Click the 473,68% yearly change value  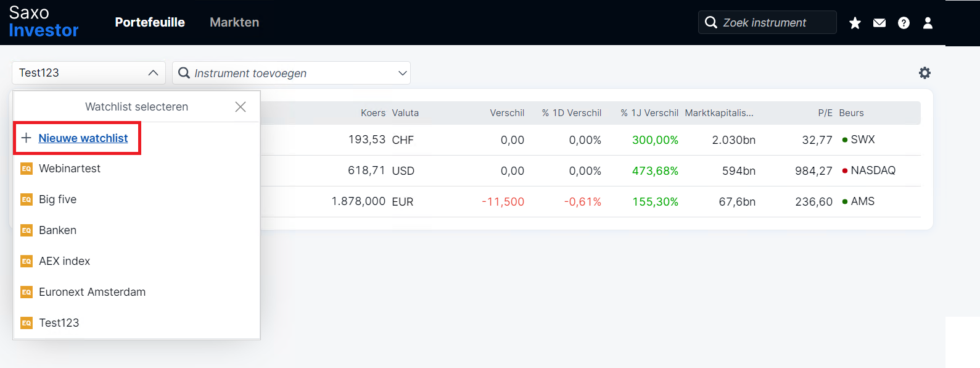pos(655,171)
